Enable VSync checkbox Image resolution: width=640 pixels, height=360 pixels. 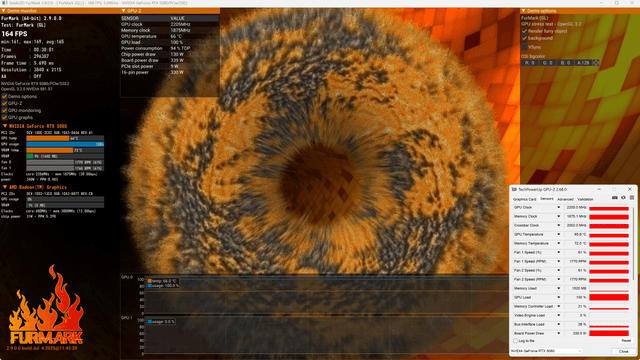(524, 47)
